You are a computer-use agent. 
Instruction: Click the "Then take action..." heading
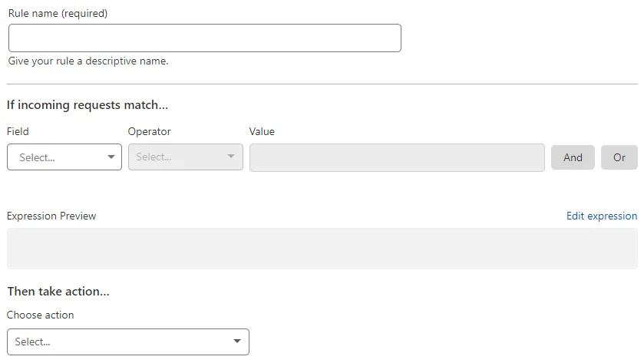[x=58, y=292]
